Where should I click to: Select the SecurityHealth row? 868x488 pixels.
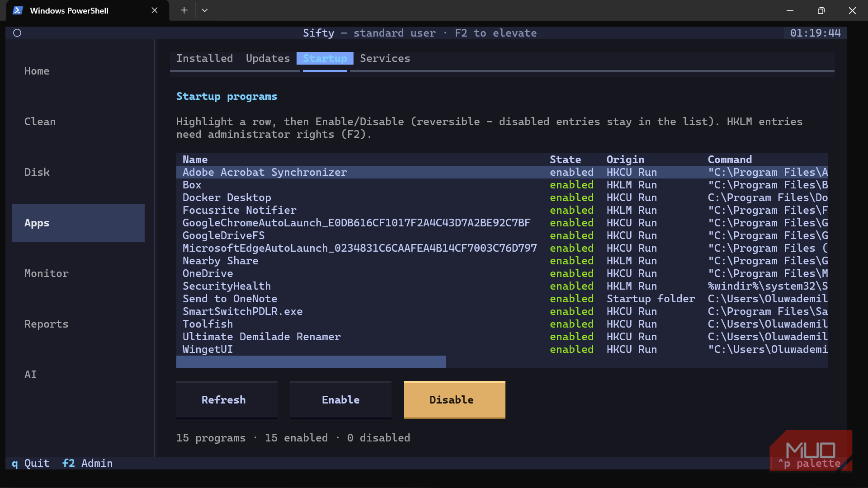coord(502,286)
